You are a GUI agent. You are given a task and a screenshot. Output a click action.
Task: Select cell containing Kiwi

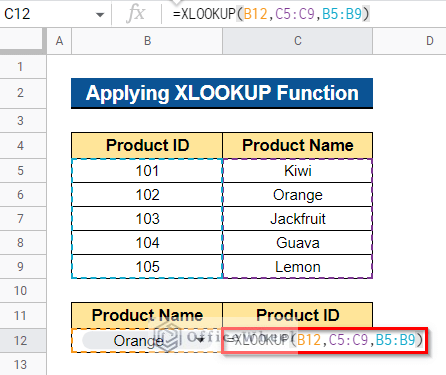click(x=297, y=171)
